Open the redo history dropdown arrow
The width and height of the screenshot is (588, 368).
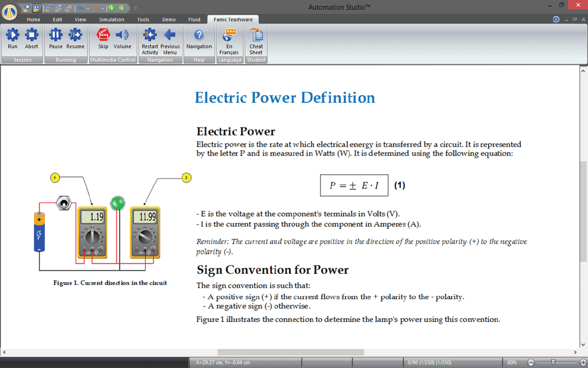tap(102, 8)
